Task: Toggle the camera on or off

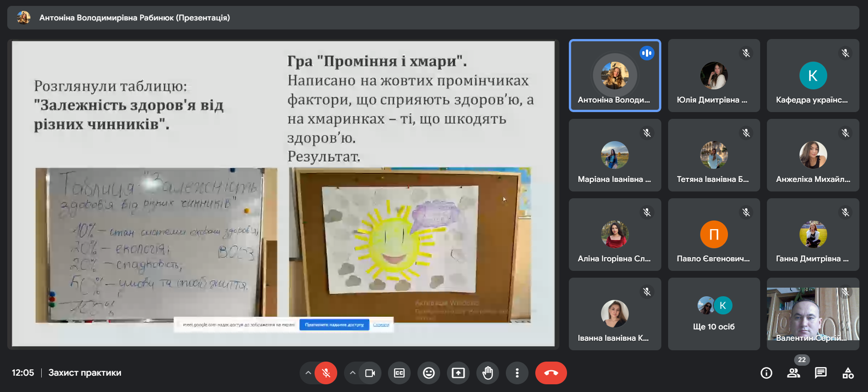Action: tap(370, 373)
